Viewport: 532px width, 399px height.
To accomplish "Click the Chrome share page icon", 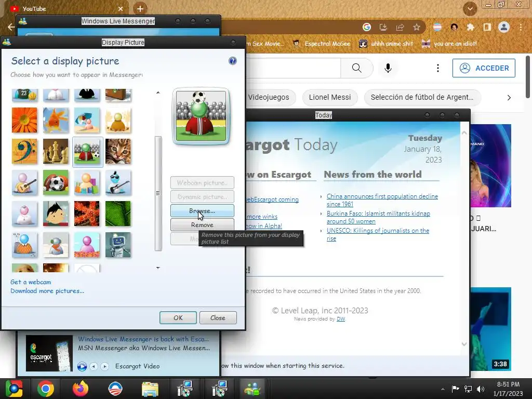I will click(400, 27).
